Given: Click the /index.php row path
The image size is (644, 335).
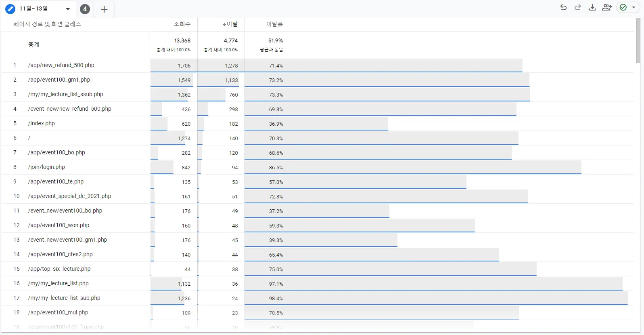Looking at the screenshot, I should pos(42,123).
